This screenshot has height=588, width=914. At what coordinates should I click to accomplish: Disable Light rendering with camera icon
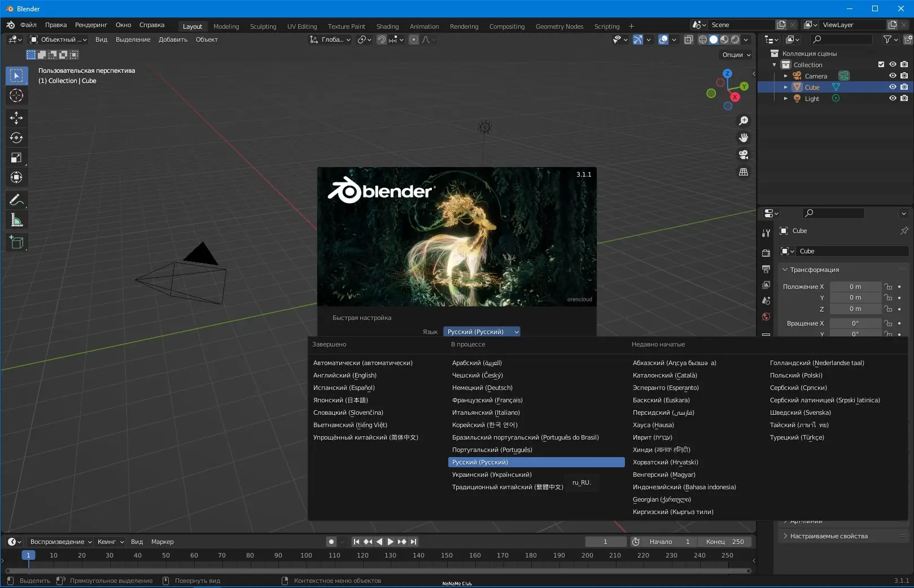click(904, 98)
